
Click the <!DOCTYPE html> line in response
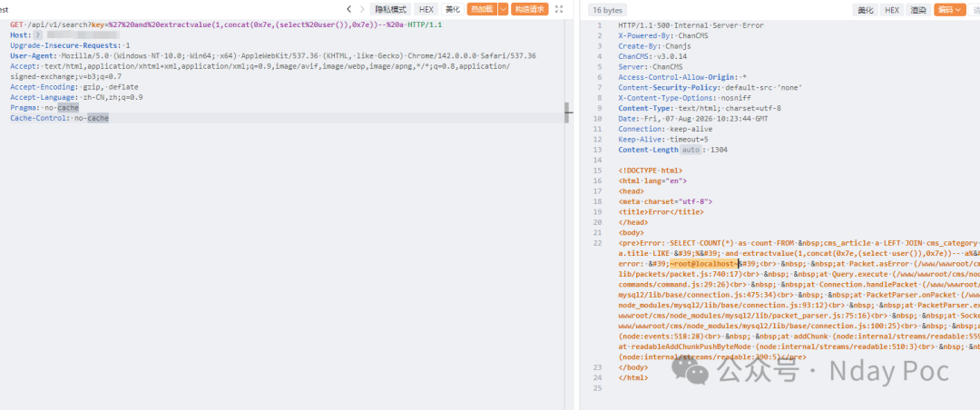click(650, 171)
